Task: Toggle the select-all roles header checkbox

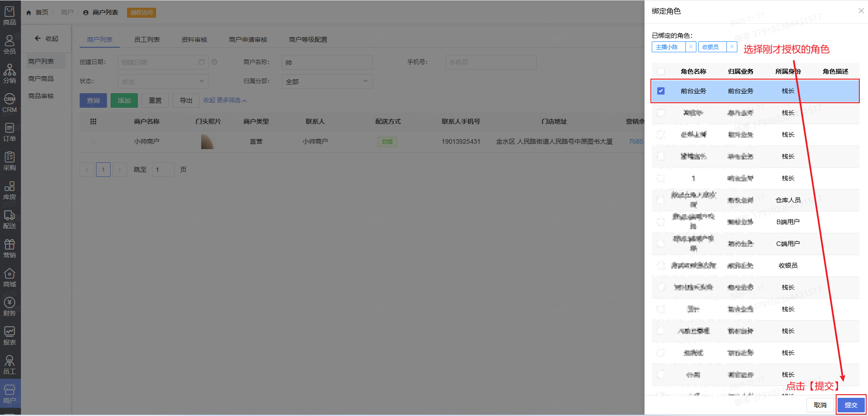Action: click(661, 71)
